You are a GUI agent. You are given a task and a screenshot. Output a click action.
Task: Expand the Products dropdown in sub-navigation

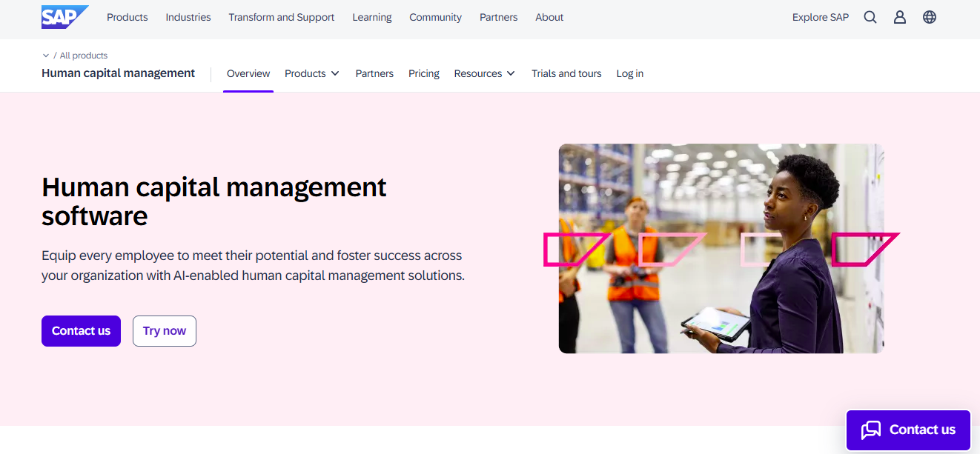click(312, 73)
